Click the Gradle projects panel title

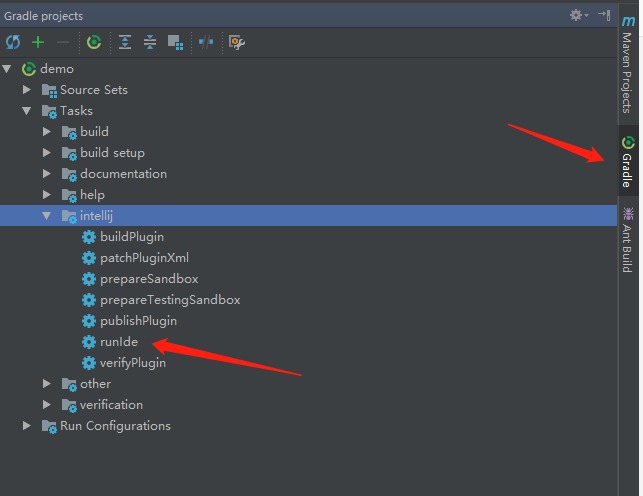tap(43, 16)
